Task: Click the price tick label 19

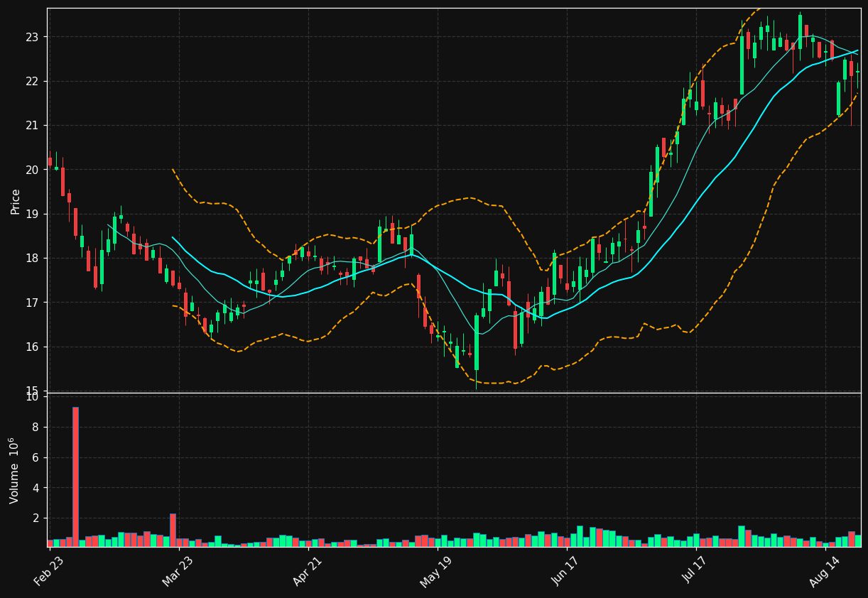Action: (33, 214)
